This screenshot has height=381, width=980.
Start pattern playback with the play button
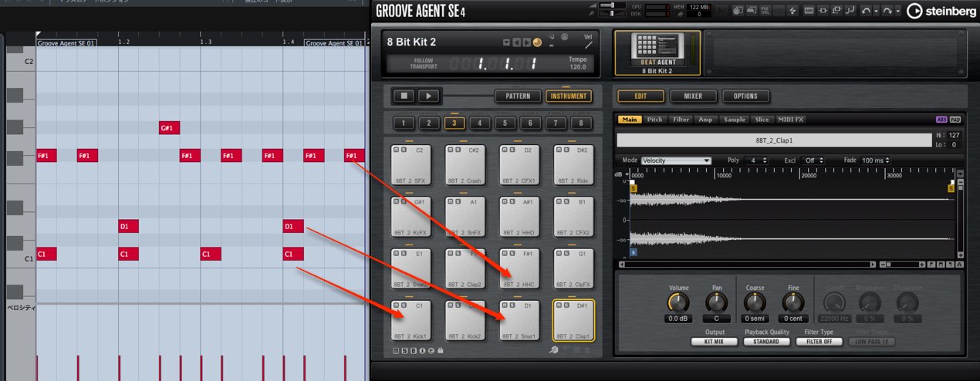tap(430, 96)
